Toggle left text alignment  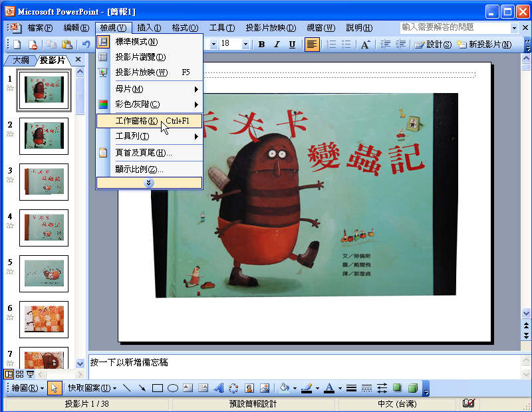click(x=312, y=45)
